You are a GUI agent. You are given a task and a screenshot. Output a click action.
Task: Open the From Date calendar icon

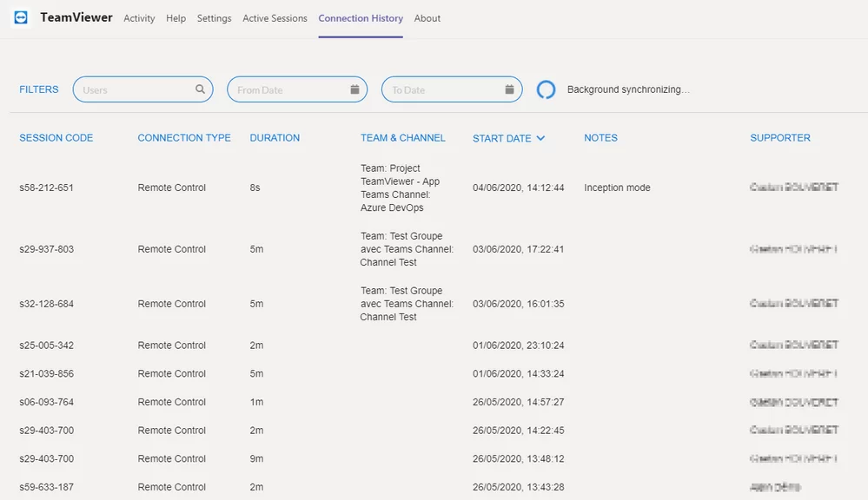click(354, 89)
